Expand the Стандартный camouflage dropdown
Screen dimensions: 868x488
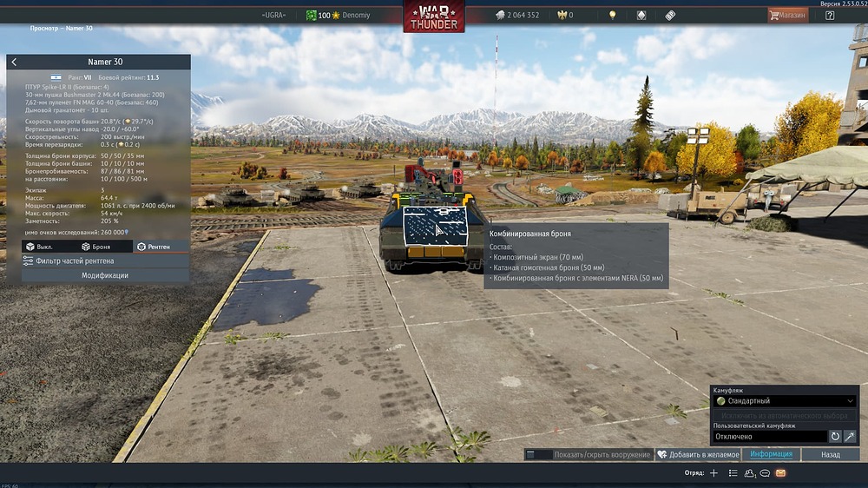tap(785, 401)
